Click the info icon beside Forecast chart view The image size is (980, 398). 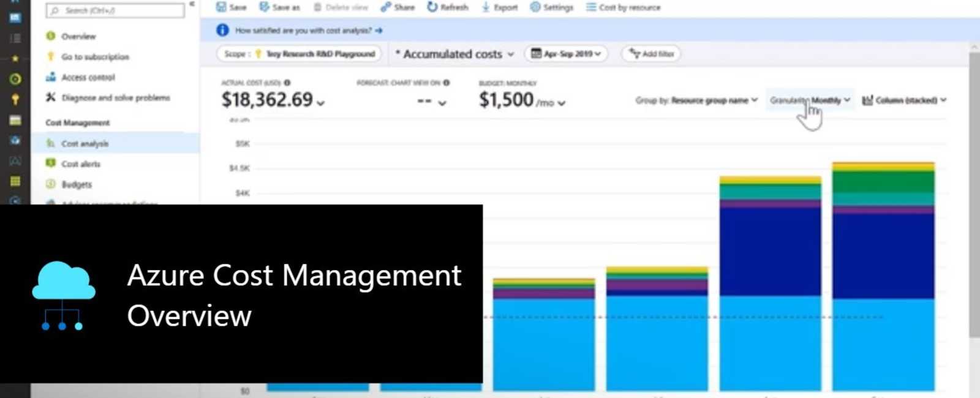click(447, 83)
